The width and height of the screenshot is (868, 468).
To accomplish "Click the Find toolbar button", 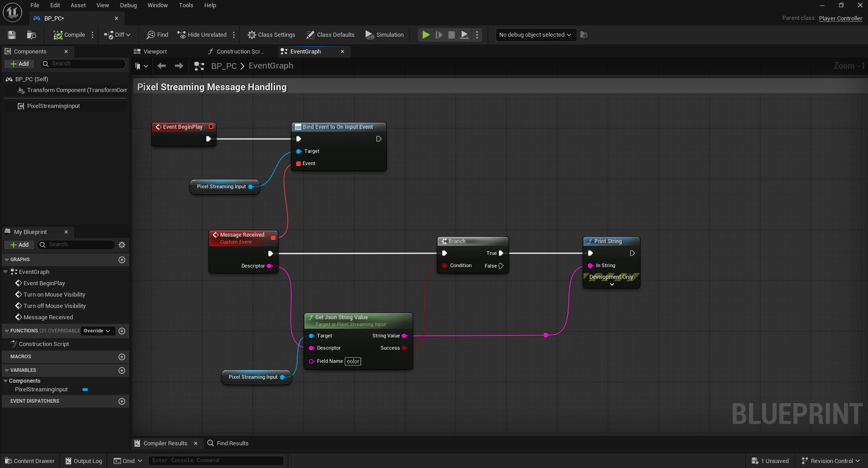I will pyautogui.click(x=157, y=35).
